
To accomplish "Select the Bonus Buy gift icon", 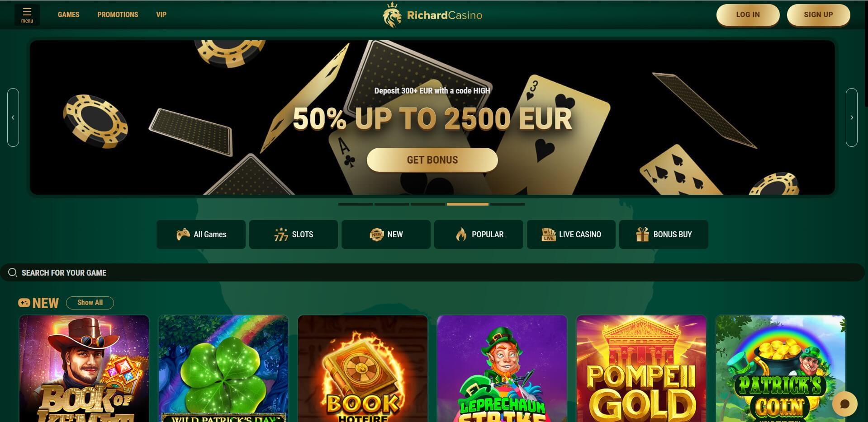I will pos(642,234).
